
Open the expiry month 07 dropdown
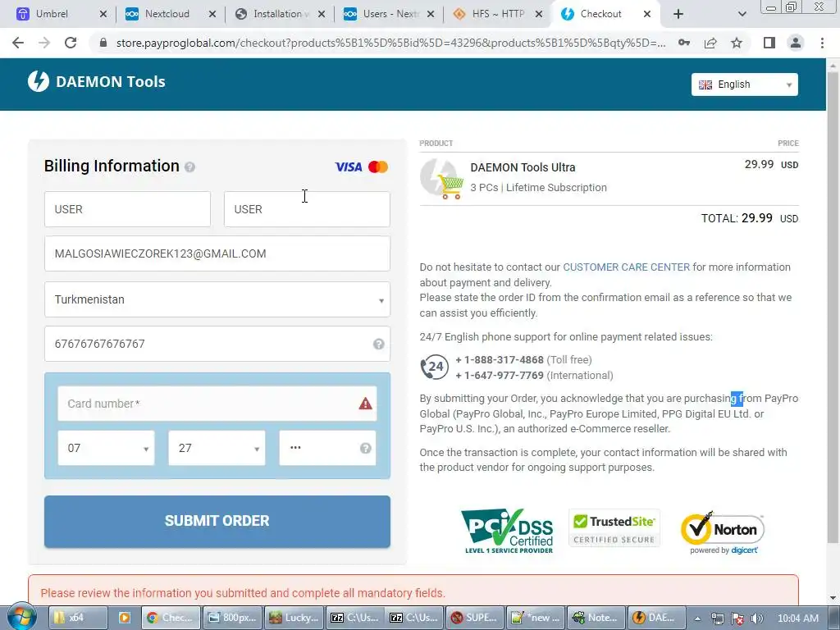pos(106,448)
